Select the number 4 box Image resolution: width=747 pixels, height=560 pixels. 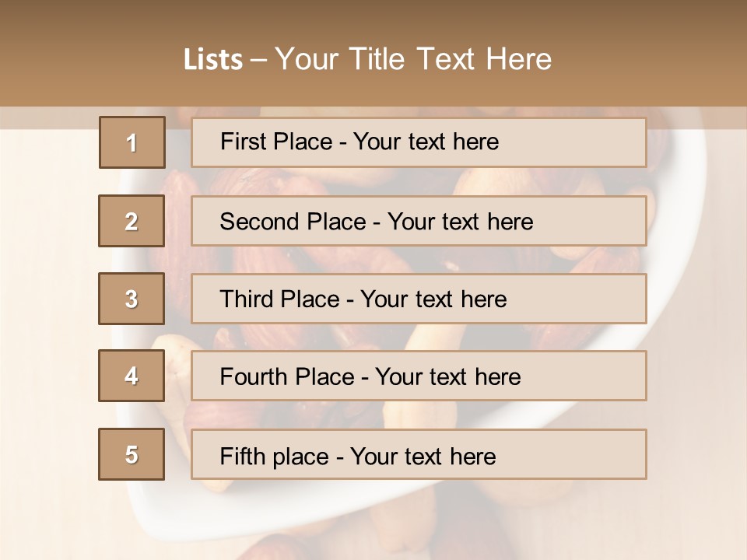pos(132,376)
